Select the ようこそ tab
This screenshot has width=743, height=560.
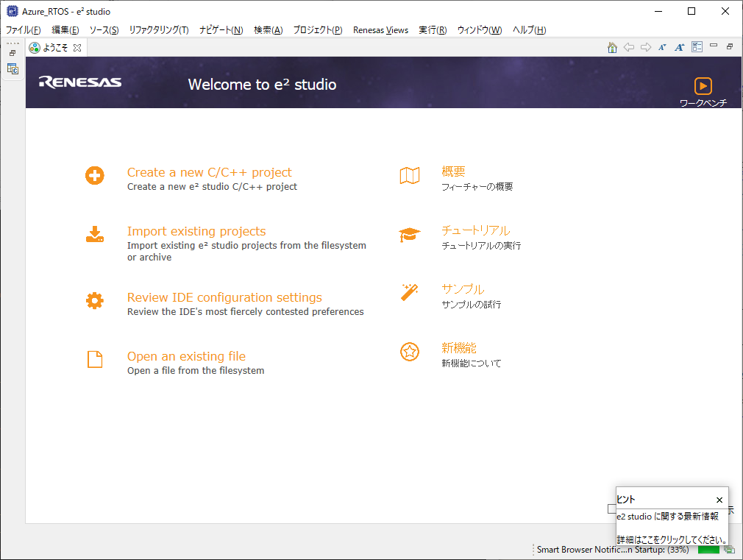55,48
